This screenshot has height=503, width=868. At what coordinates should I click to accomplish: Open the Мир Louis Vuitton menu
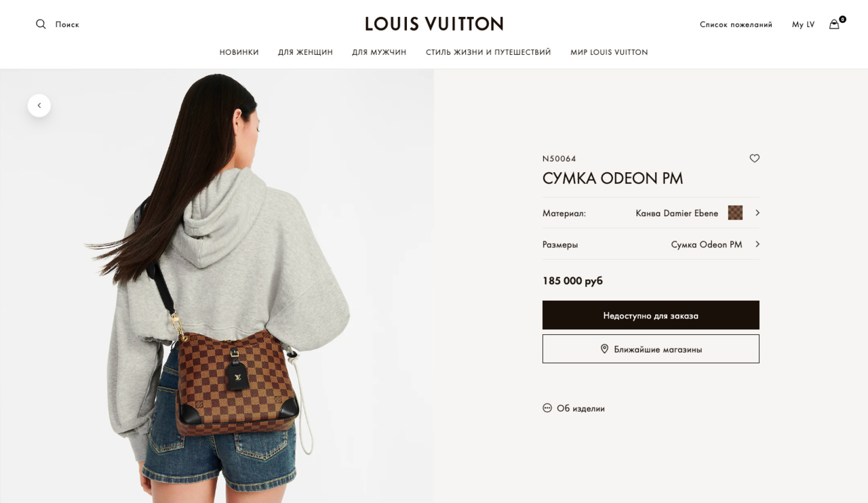pyautogui.click(x=609, y=52)
